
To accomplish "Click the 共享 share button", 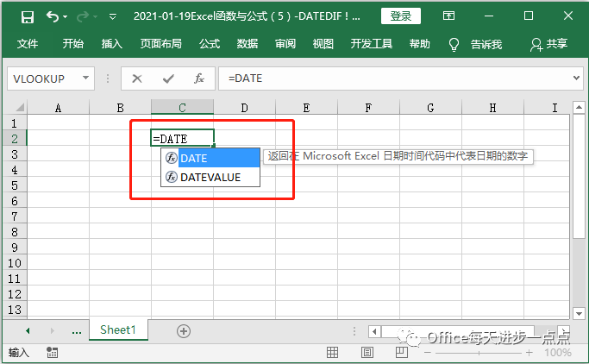I will click(x=548, y=44).
